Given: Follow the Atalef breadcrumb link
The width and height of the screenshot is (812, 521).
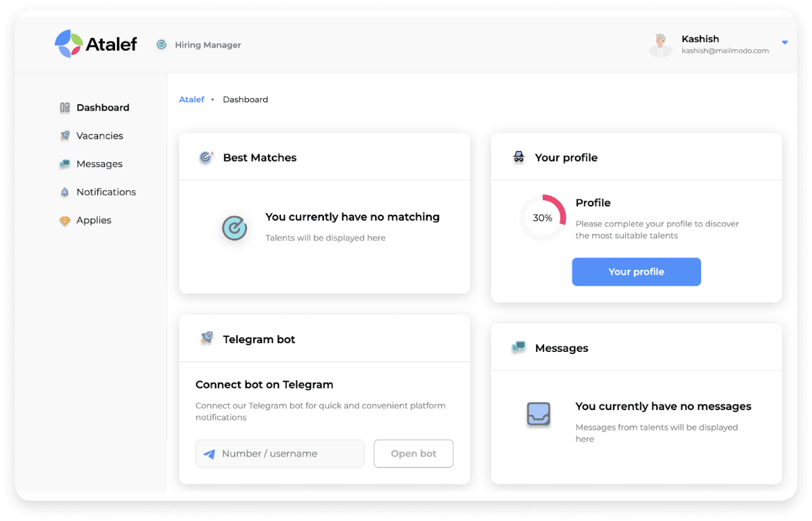Looking at the screenshot, I should pyautogui.click(x=191, y=99).
